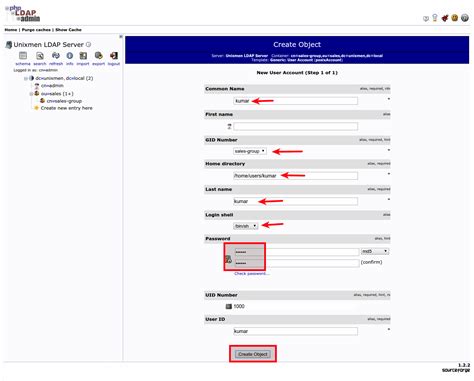Click the bug report icon at top right
Screen dimensions: 474x381
point(445,18)
